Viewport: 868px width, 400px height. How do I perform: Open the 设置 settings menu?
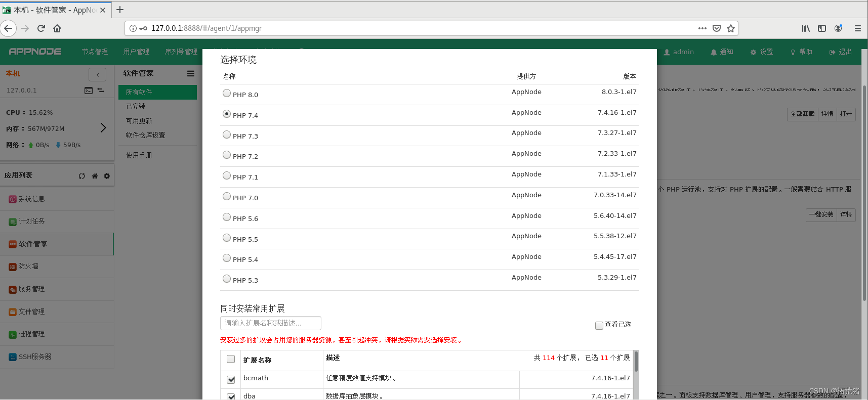tap(762, 52)
